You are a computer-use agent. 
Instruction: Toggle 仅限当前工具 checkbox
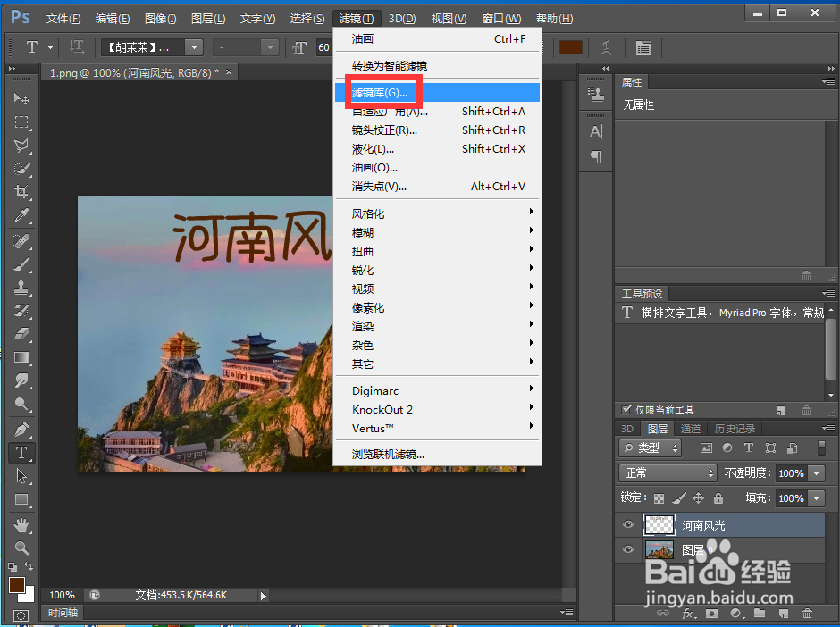tap(626, 410)
